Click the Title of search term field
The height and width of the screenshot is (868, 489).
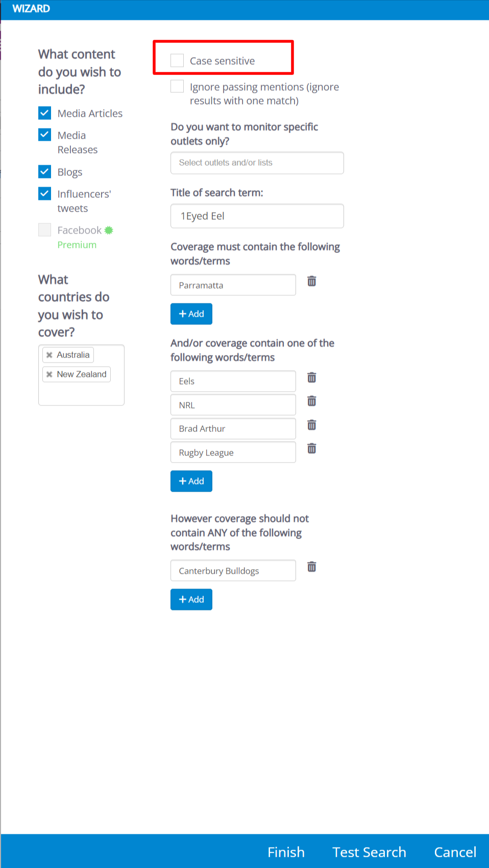257,216
